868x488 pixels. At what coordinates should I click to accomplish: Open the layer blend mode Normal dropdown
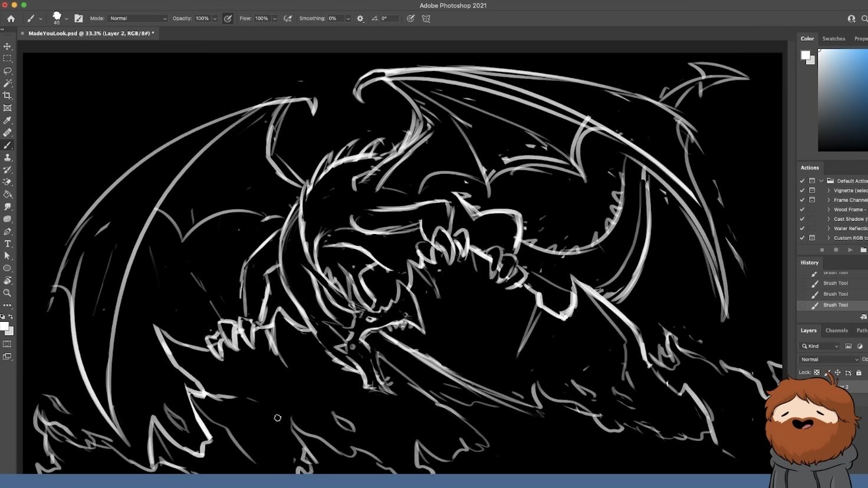click(830, 359)
